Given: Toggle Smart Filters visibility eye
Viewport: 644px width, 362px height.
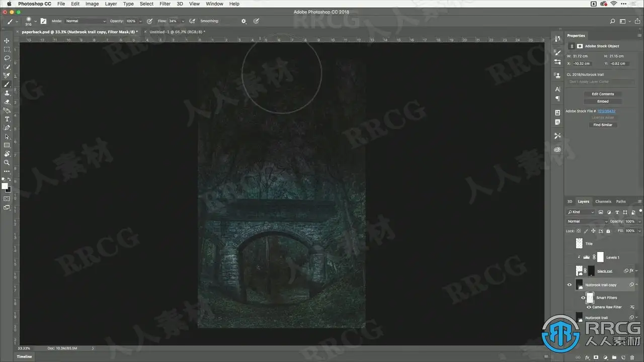Looking at the screenshot, I should (583, 298).
